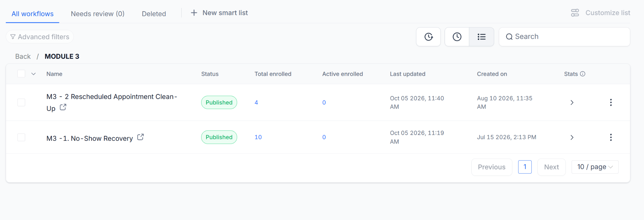
Task: Click the magnifier icon in Search box
Action: 509,37
